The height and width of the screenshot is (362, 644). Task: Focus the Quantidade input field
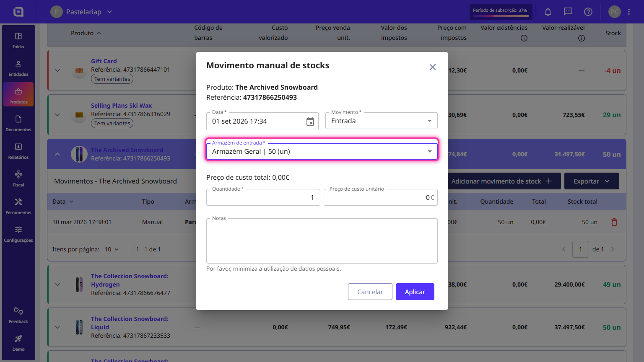[263, 197]
